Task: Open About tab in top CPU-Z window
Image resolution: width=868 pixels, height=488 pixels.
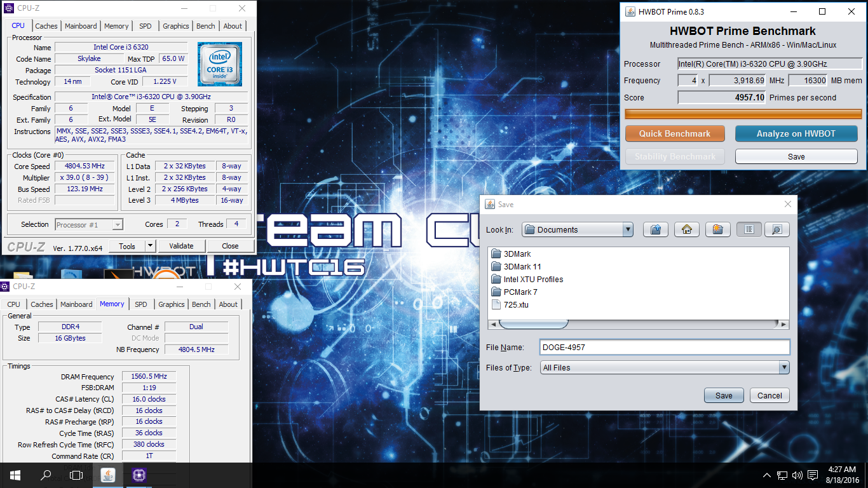Action: coord(233,26)
